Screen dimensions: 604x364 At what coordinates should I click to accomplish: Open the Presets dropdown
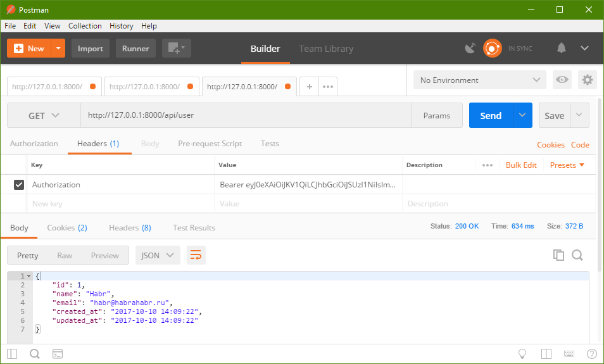[x=567, y=165]
